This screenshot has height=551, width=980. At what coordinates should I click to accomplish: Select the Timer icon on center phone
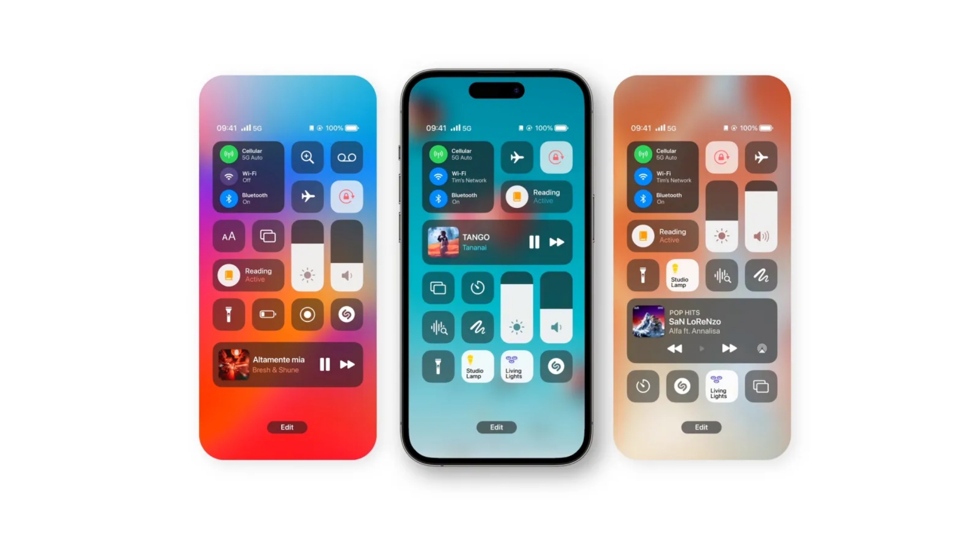point(476,288)
